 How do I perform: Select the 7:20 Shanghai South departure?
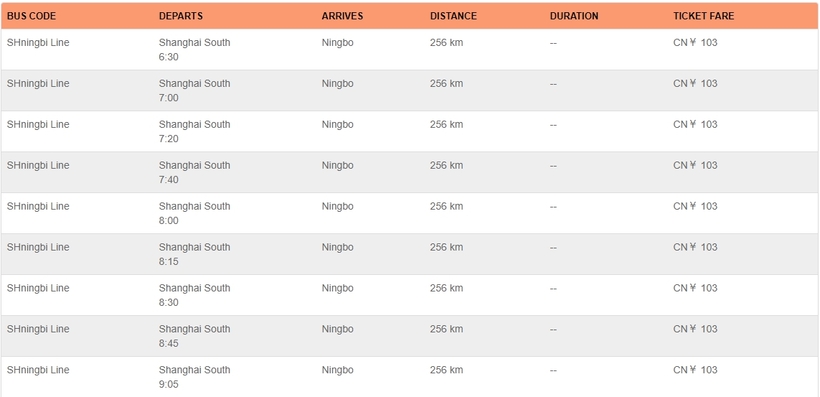click(195, 131)
